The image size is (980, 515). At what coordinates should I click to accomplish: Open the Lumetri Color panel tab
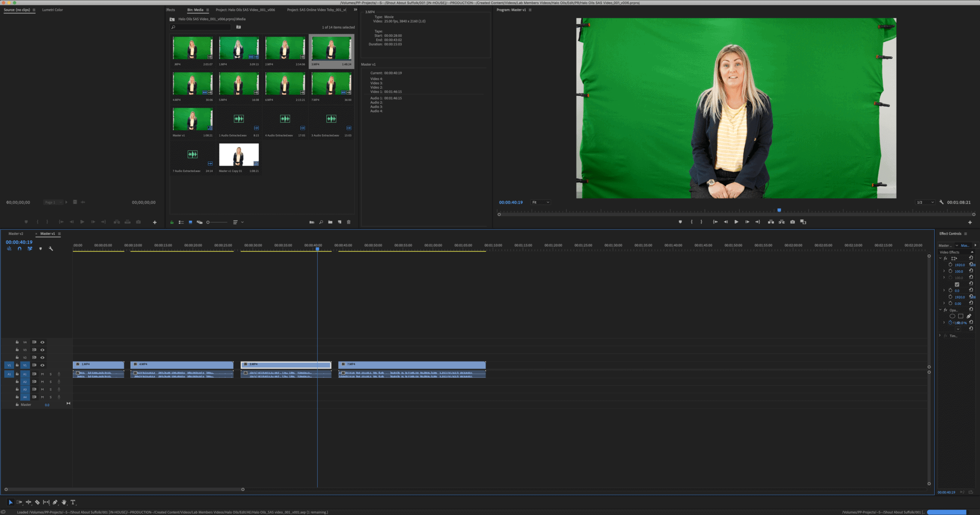tap(52, 10)
